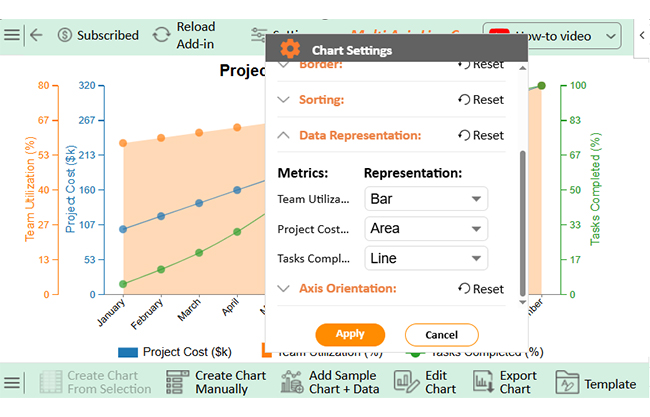
Task: Click the Edit Chart icon
Action: (406, 383)
